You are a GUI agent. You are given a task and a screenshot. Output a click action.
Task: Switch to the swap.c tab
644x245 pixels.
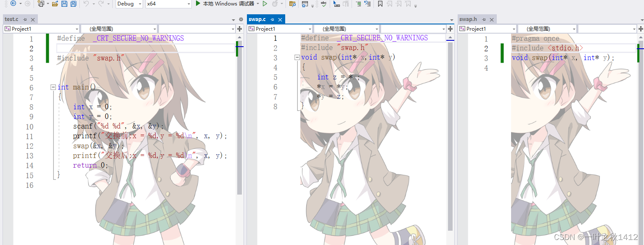click(x=257, y=19)
